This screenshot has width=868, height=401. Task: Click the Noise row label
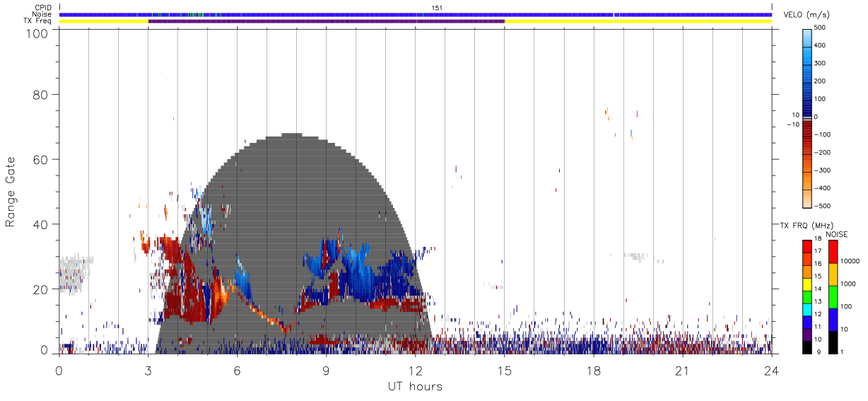point(42,14)
